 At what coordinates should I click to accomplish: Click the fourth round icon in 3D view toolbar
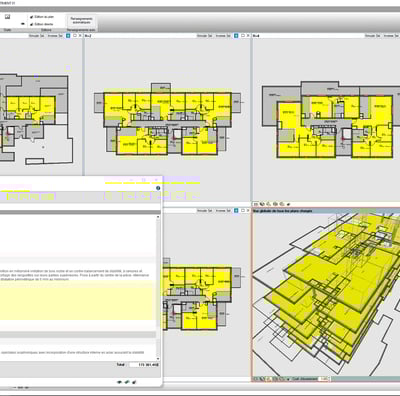pos(282,204)
